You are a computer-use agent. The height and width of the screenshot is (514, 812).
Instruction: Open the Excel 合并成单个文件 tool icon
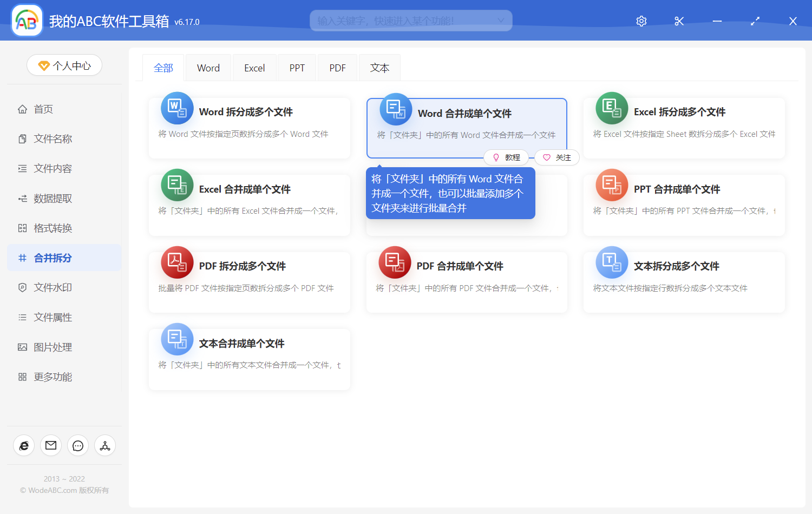point(177,185)
